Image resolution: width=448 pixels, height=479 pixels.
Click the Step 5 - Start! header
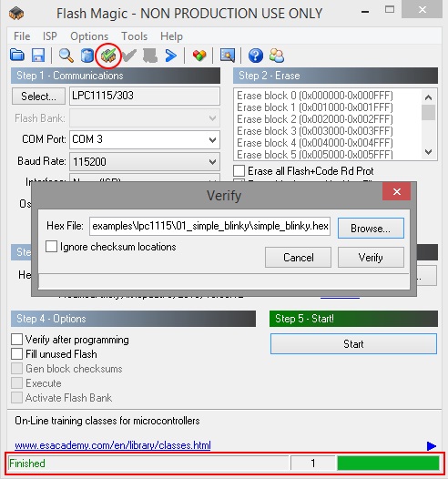(353, 319)
